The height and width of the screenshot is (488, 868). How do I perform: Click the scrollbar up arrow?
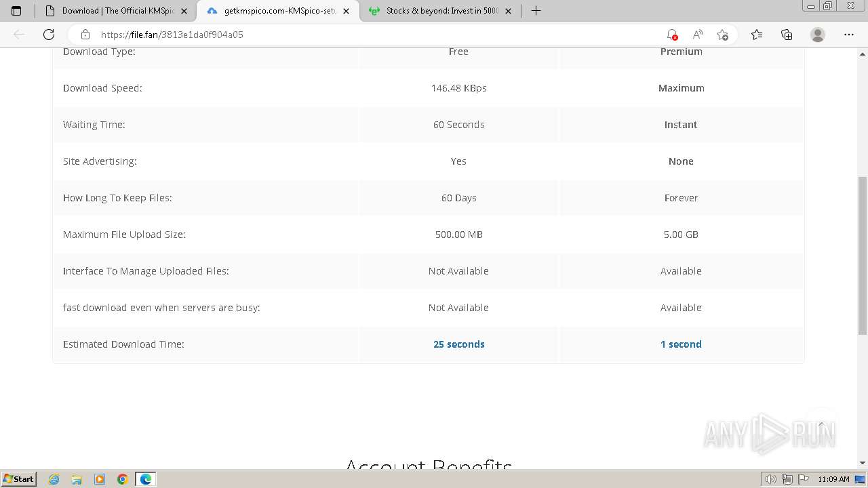coord(862,53)
